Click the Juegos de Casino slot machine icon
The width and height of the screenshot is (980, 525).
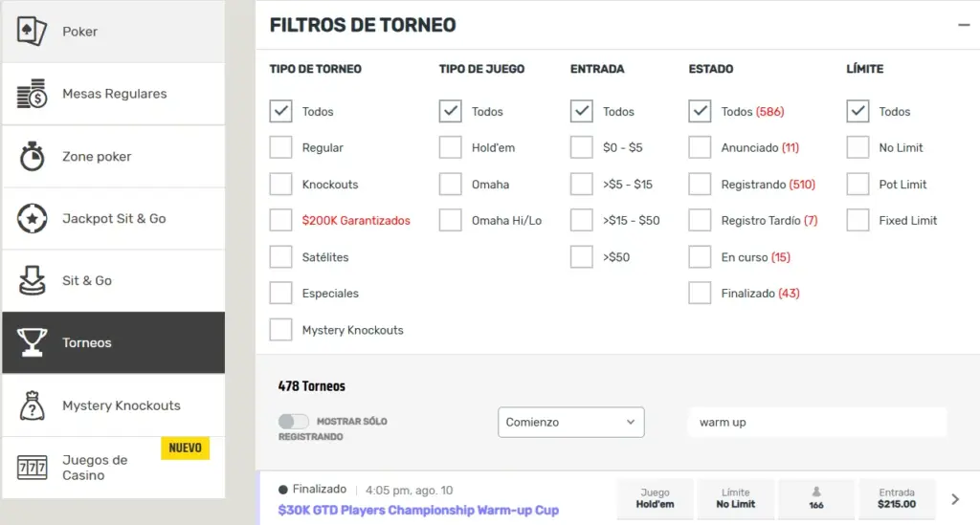32,468
